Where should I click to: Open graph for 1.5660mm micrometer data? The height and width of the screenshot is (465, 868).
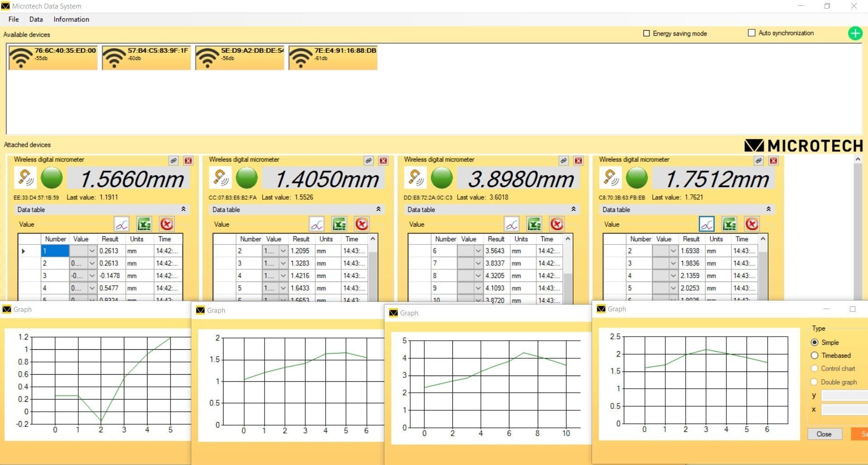coord(122,224)
